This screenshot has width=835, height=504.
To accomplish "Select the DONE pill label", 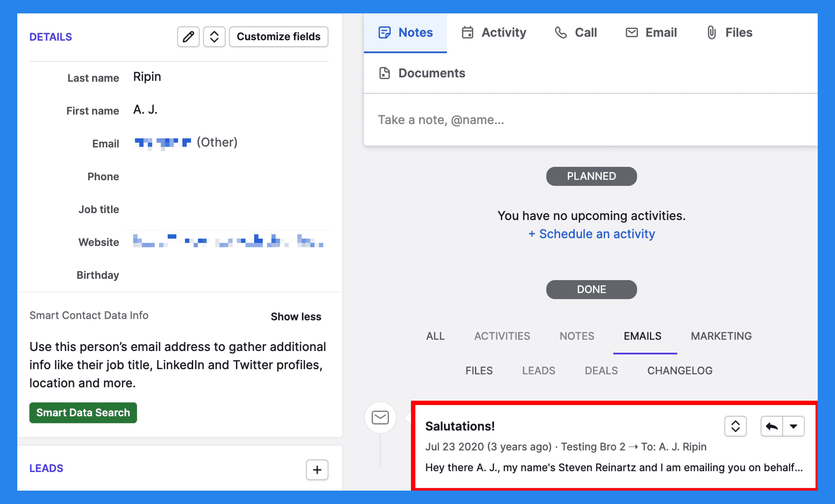I will coord(591,289).
